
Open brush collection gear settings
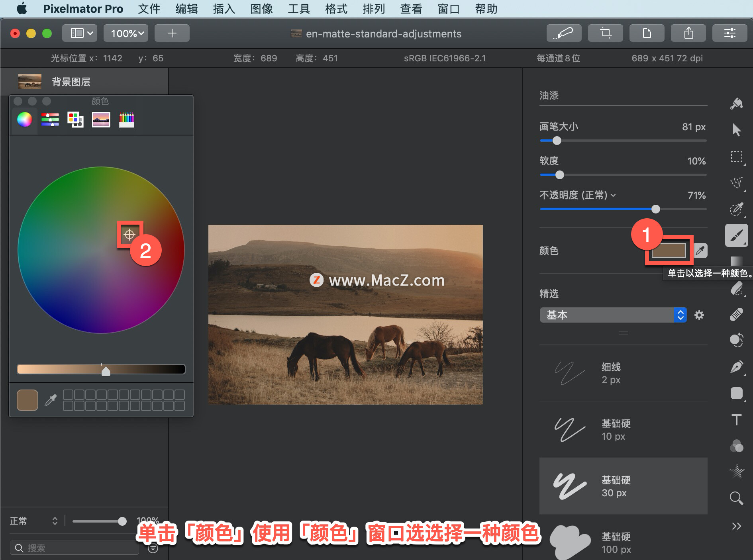tap(699, 315)
